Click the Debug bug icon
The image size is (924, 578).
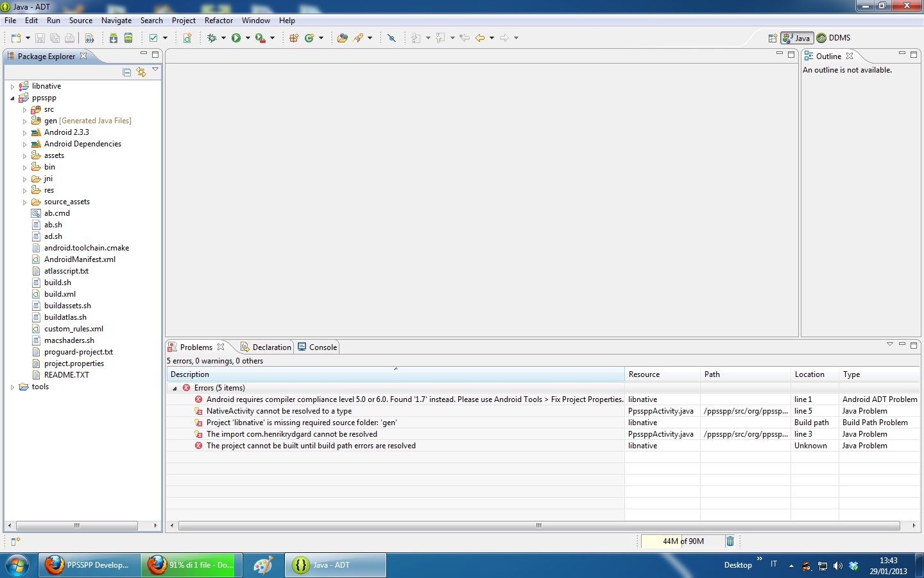(x=212, y=38)
